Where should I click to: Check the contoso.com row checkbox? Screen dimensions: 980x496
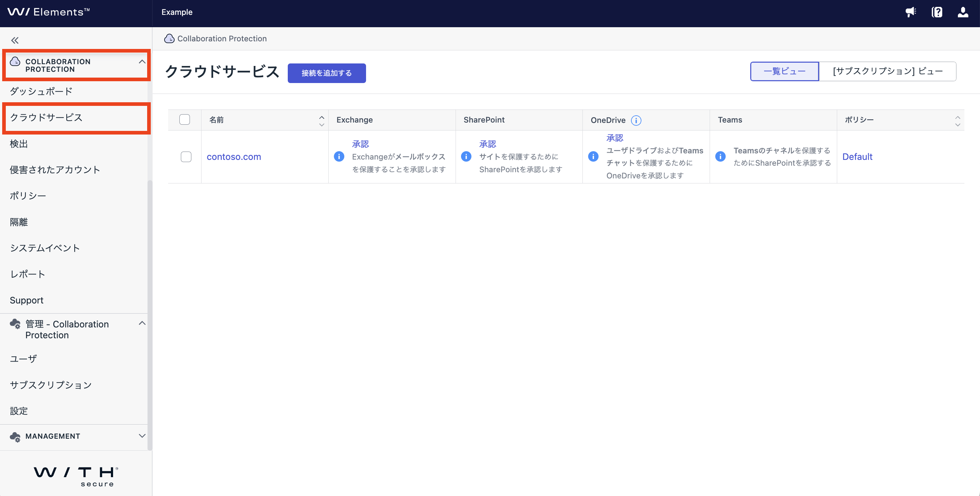tap(186, 157)
